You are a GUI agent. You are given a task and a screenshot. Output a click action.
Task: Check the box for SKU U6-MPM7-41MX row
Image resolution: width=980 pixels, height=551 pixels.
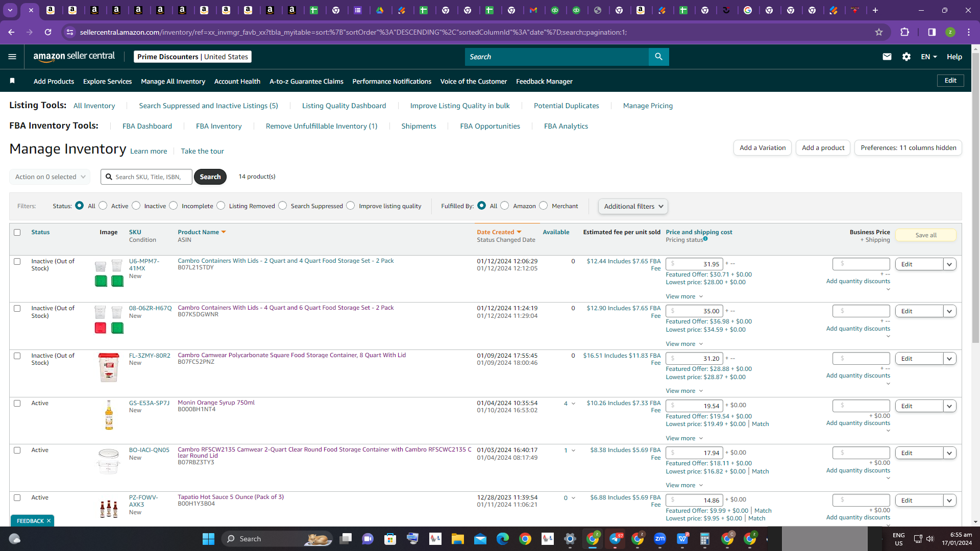point(17,262)
